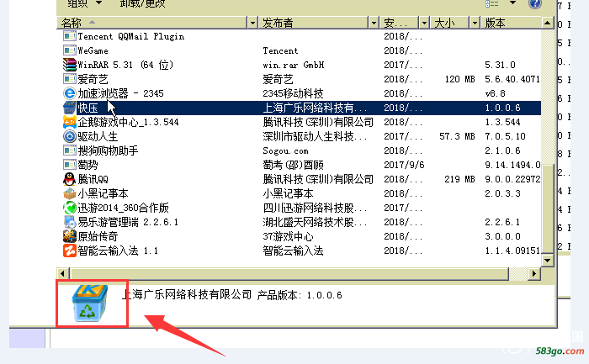The width and height of the screenshot is (589, 364).
Task: Click version 3.0.0.0
Action: [502, 236]
